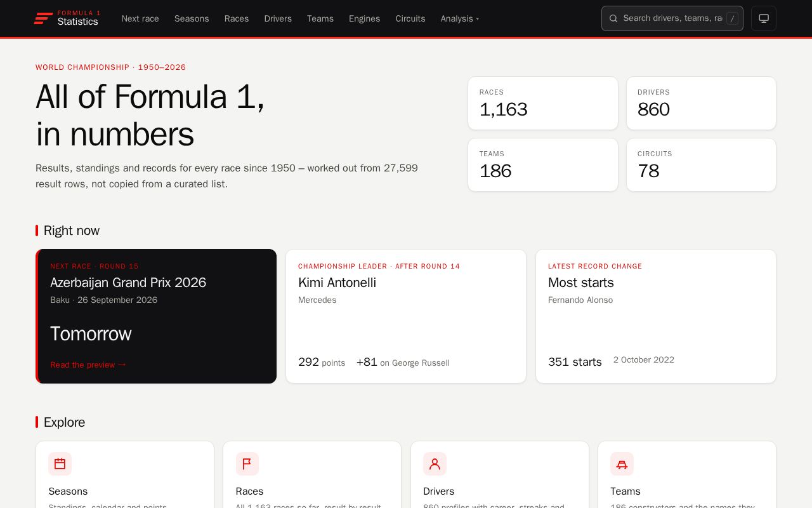Open the Azerbaijan Grand Prix 2026 card title
This screenshot has height=508, width=812.
point(128,283)
